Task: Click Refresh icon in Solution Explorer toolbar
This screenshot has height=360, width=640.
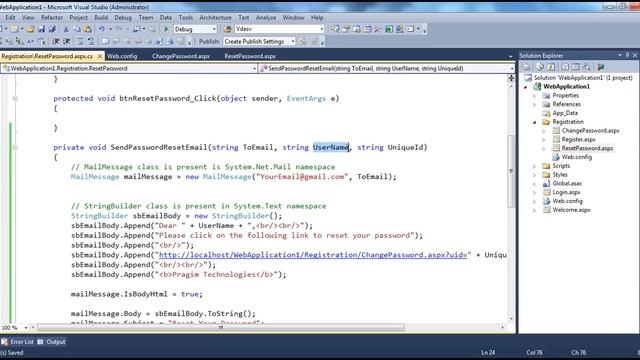Action: [551, 67]
